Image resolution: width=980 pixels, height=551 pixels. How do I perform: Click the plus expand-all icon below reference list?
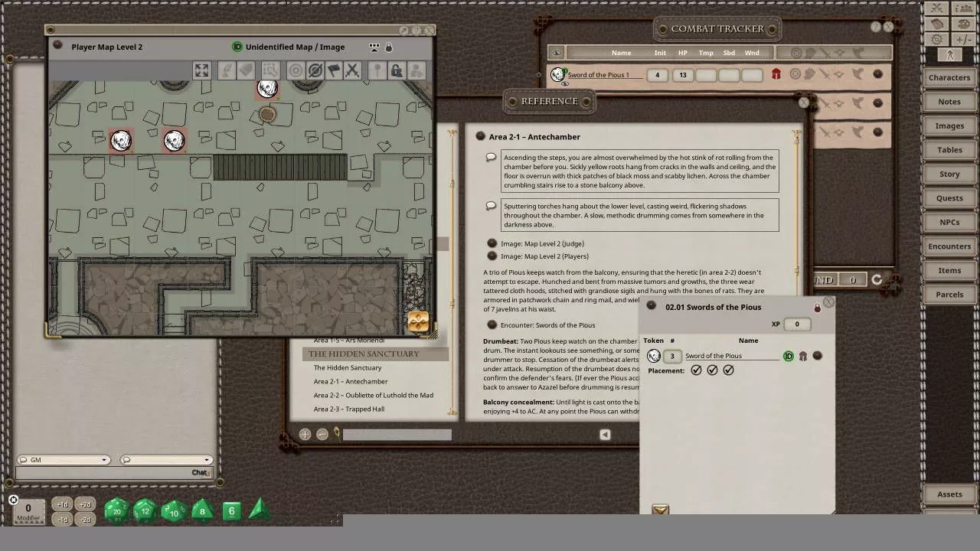tap(305, 435)
